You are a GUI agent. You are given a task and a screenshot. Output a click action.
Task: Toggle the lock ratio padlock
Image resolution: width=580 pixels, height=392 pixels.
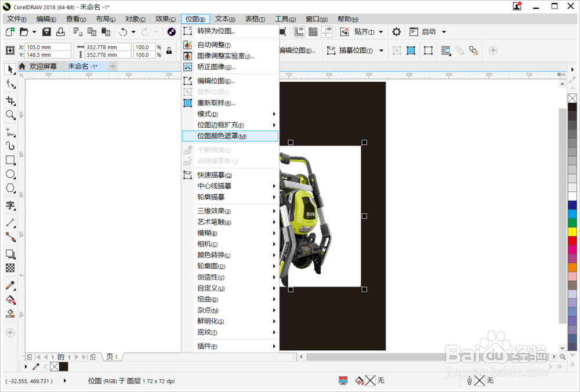pyautogui.click(x=169, y=50)
